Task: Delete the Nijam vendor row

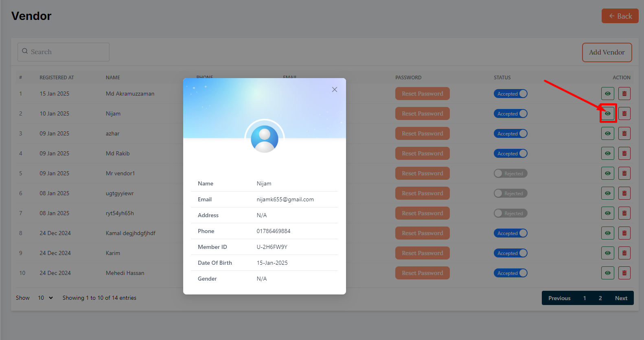Action: 624,113
